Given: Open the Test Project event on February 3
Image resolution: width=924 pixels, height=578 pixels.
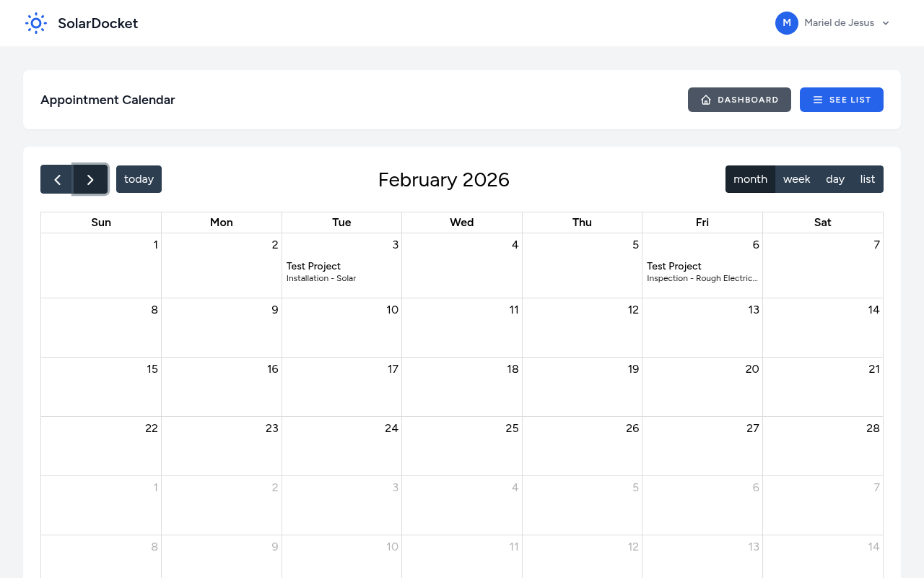Looking at the screenshot, I should (321, 272).
